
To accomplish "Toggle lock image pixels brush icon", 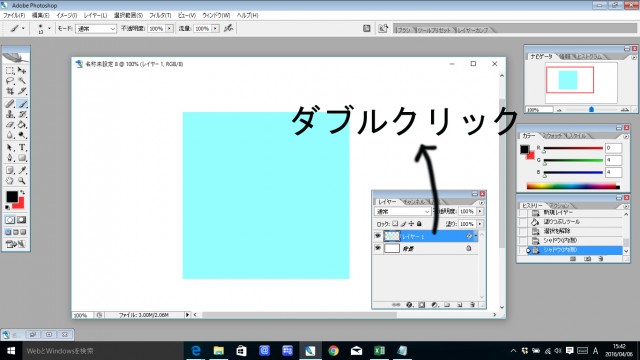I will (x=403, y=224).
